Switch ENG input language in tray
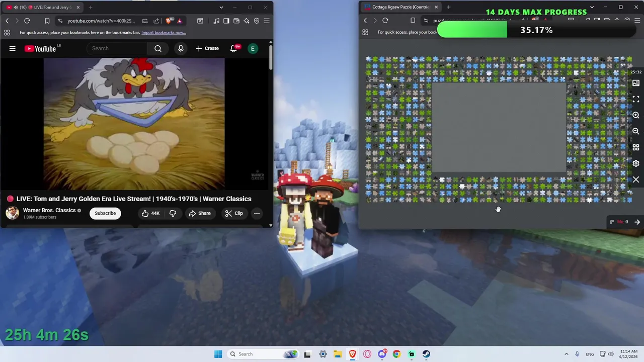The width and height of the screenshot is (644, 362). coord(590,354)
